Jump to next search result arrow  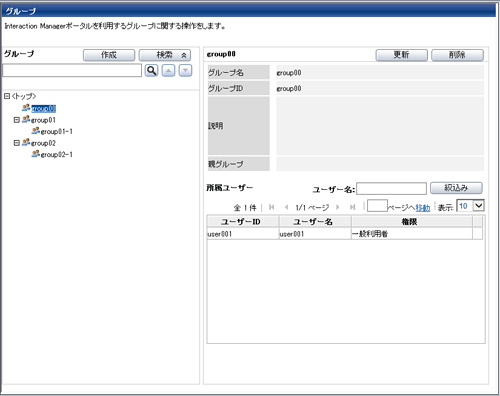point(185,71)
